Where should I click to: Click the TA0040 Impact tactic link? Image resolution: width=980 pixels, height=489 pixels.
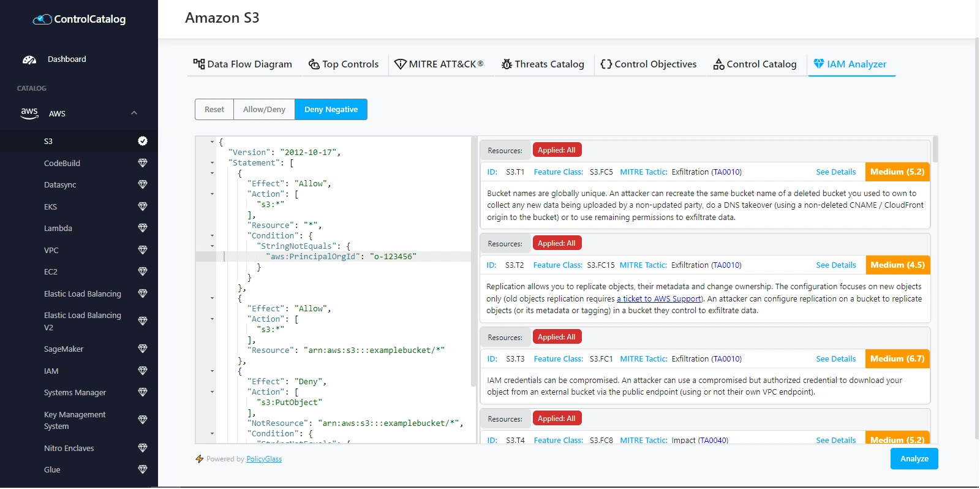[714, 440]
